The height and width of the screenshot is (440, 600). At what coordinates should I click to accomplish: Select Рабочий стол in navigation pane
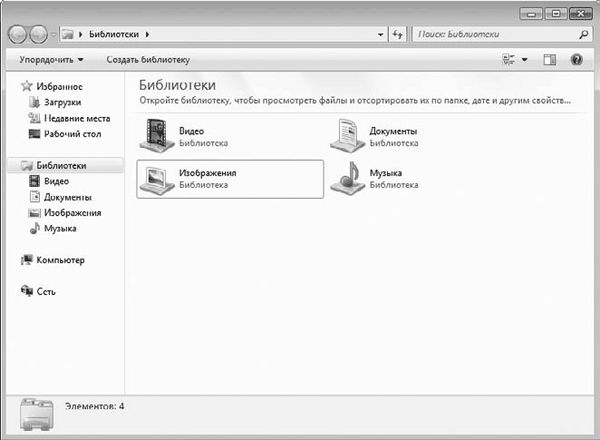[x=69, y=133]
